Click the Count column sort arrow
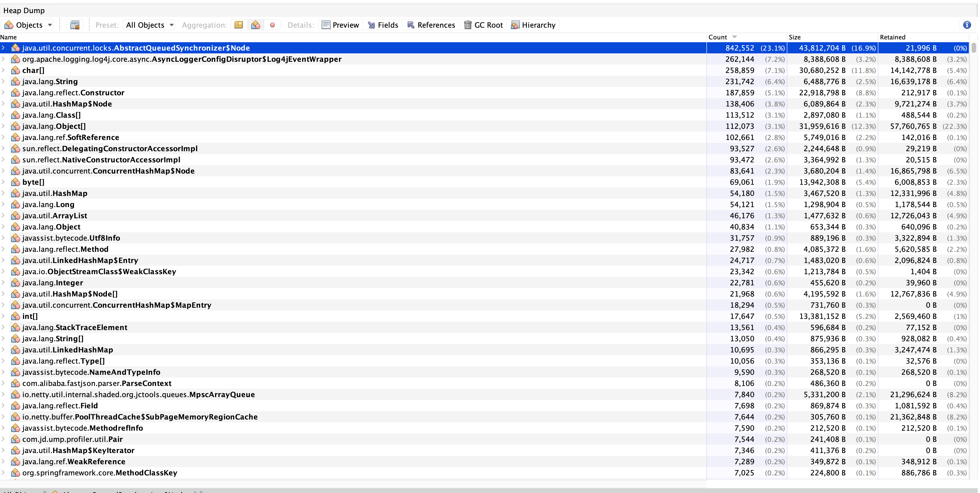This screenshot has height=493, width=980. coord(735,37)
